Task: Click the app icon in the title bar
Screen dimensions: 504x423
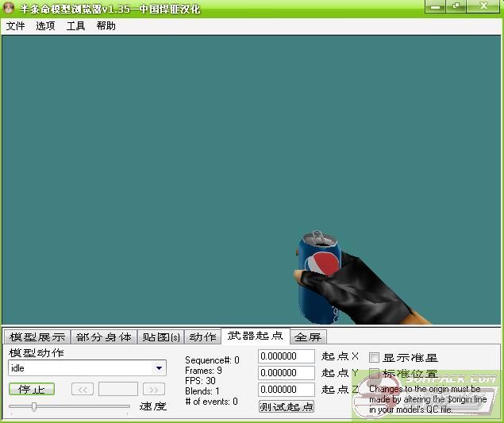Action: (10, 9)
